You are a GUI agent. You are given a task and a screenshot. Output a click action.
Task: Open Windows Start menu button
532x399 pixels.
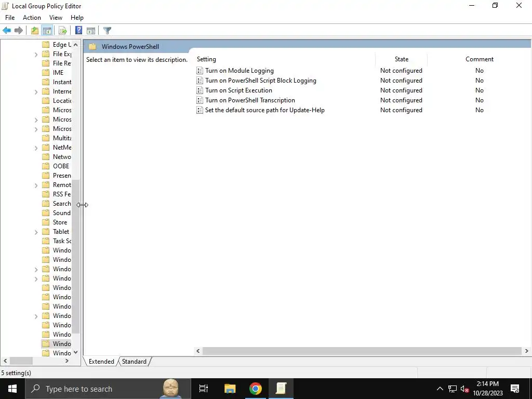coord(12,389)
